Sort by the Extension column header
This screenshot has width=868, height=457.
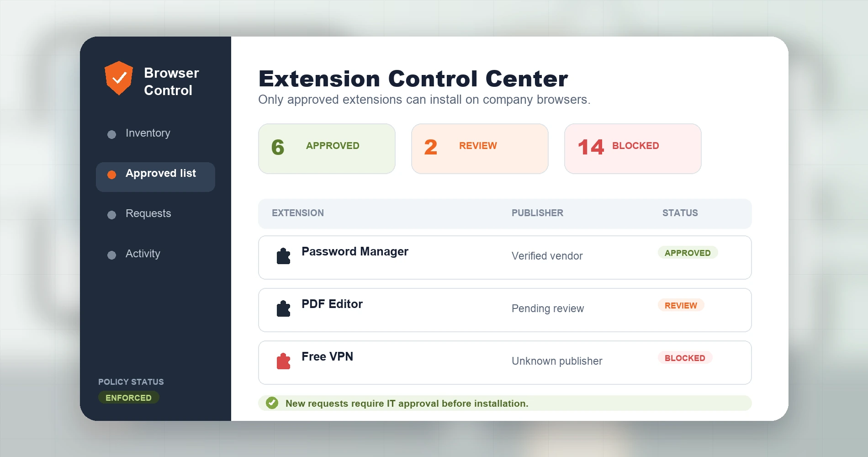tap(298, 213)
